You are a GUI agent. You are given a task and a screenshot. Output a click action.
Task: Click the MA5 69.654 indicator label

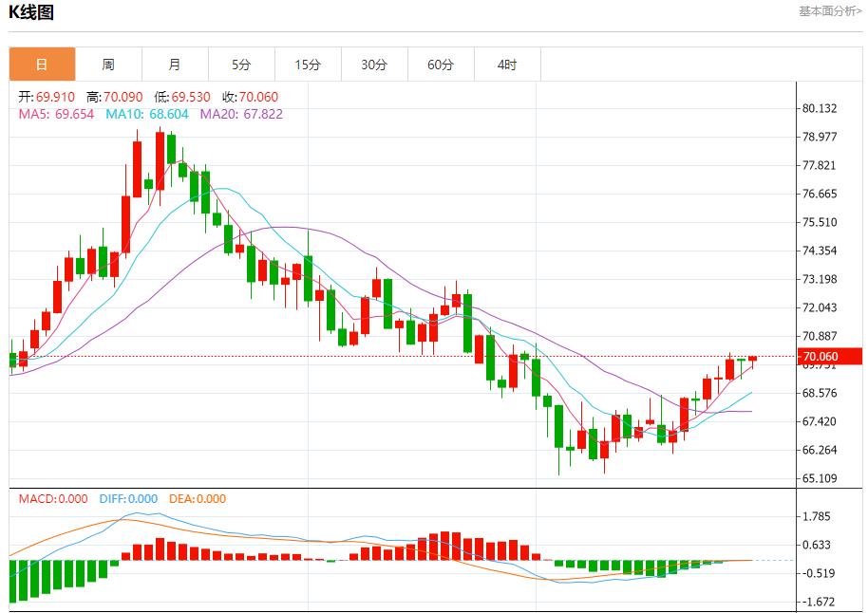[x=56, y=114]
